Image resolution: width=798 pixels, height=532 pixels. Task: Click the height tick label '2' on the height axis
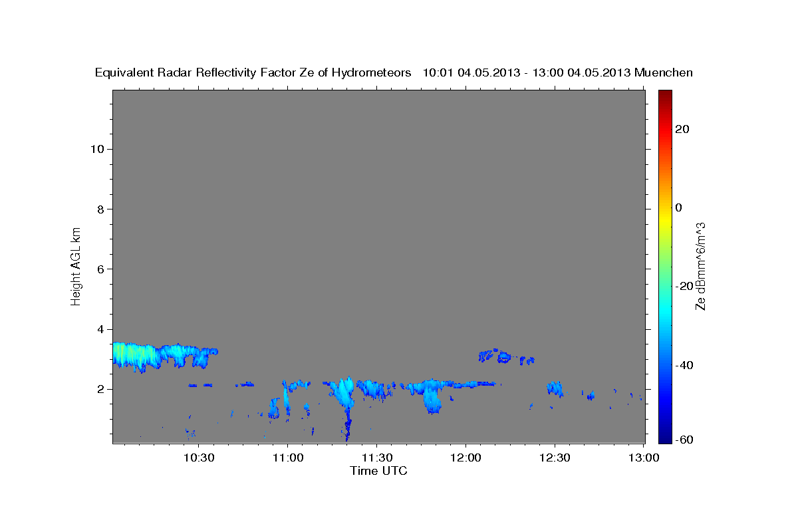pos(100,389)
